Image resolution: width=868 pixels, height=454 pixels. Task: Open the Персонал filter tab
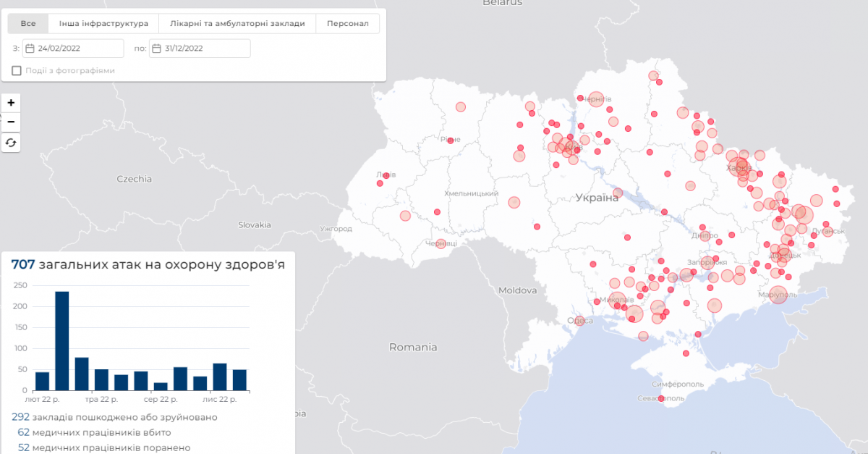pyautogui.click(x=348, y=23)
